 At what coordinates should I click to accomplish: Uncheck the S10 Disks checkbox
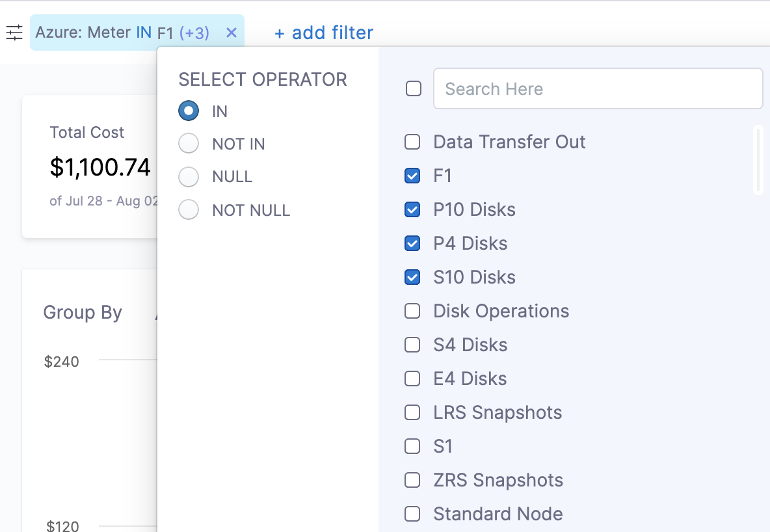[x=412, y=278]
